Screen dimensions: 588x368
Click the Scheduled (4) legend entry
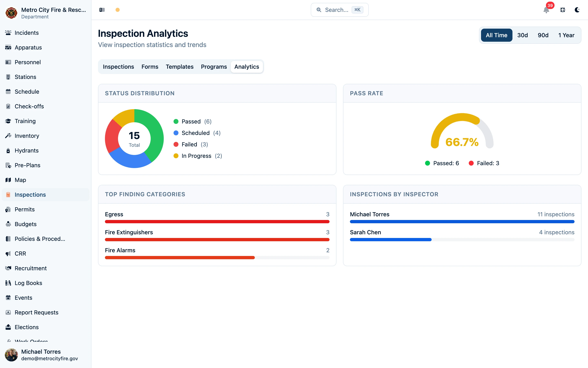[197, 133]
